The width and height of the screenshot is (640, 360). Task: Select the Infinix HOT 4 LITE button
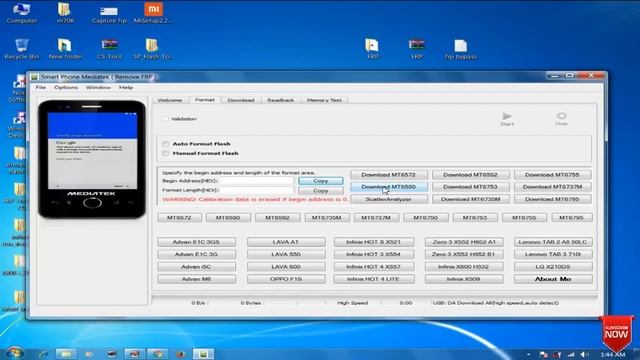point(373,279)
